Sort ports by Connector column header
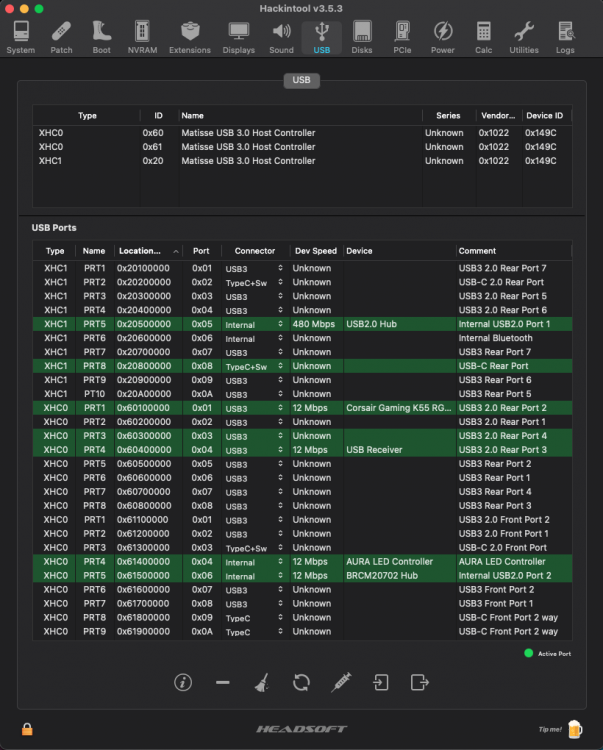Screen dimensions: 603x750 point(255,251)
